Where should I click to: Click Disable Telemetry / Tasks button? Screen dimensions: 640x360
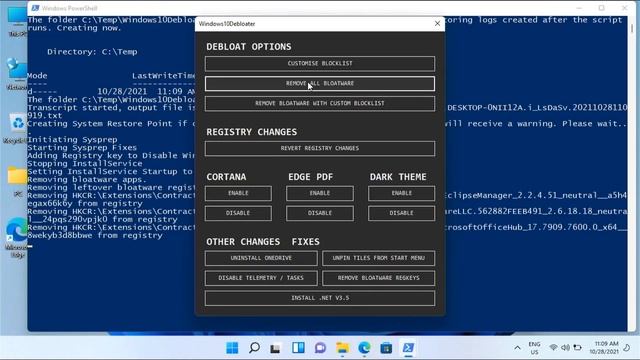pyautogui.click(x=261, y=278)
